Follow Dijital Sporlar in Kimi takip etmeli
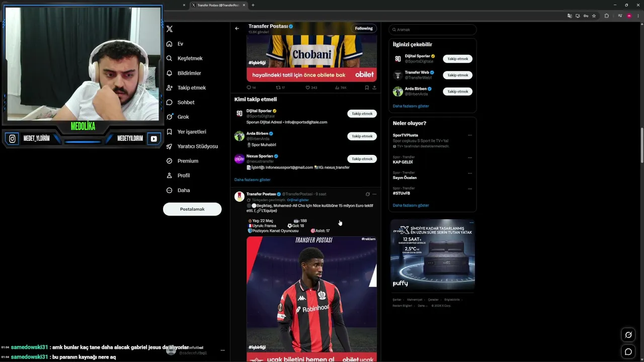 (x=362, y=114)
